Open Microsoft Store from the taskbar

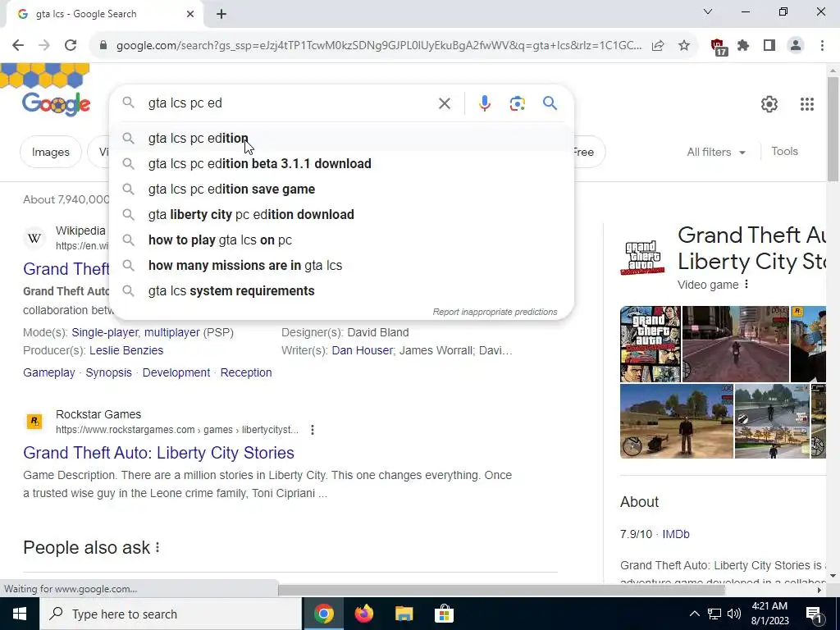444,614
